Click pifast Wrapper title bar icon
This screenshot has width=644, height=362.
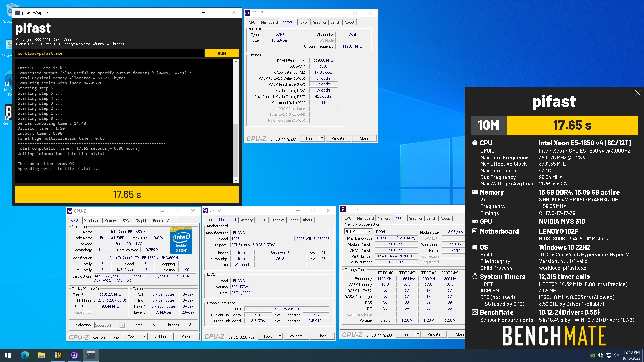click(x=18, y=13)
